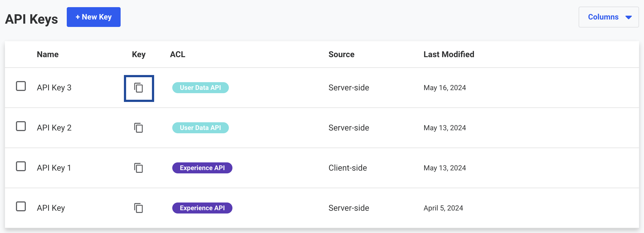Viewport: 644px width, 233px height.
Task: Click the Experience API badge on API Key 1
Action: click(202, 168)
